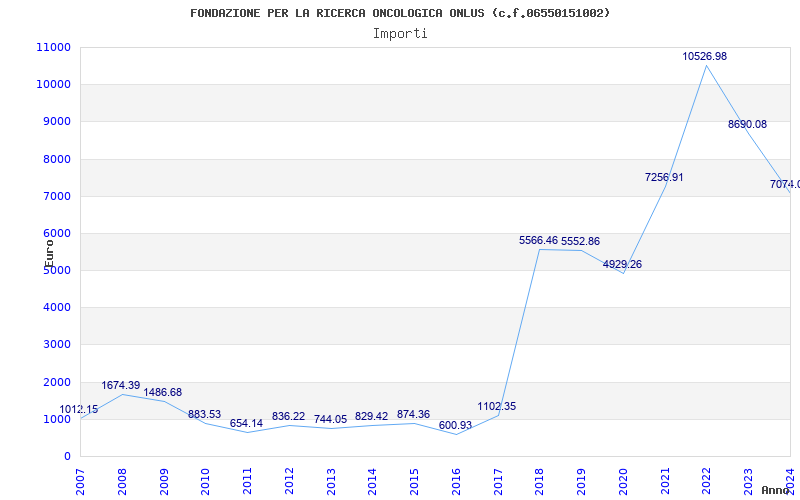Click the 2000 y-axis tick label
The width and height of the screenshot is (800, 500).
(56, 382)
